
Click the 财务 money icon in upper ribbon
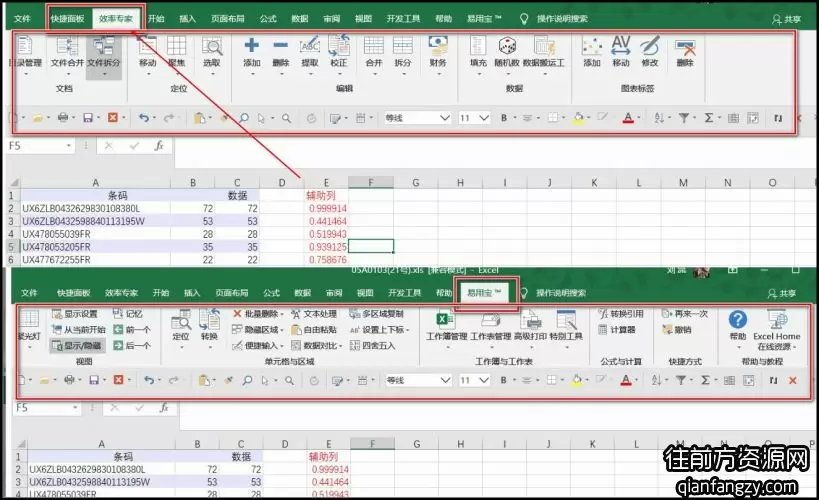(438, 45)
